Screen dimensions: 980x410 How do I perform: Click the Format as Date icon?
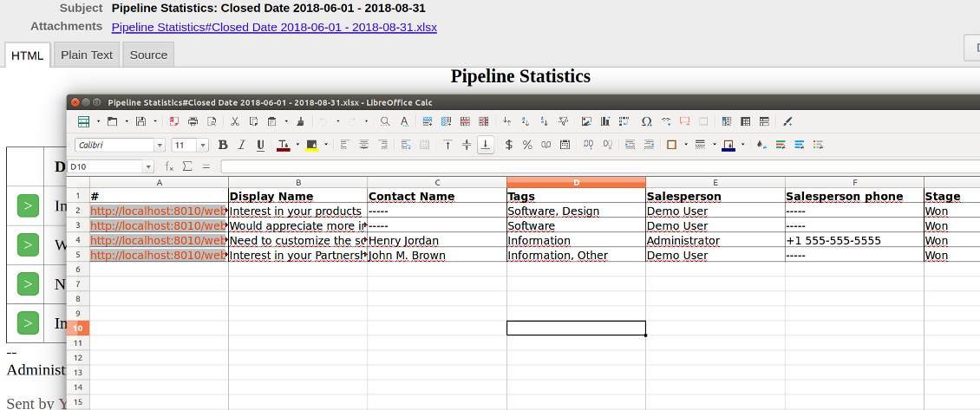[565, 145]
